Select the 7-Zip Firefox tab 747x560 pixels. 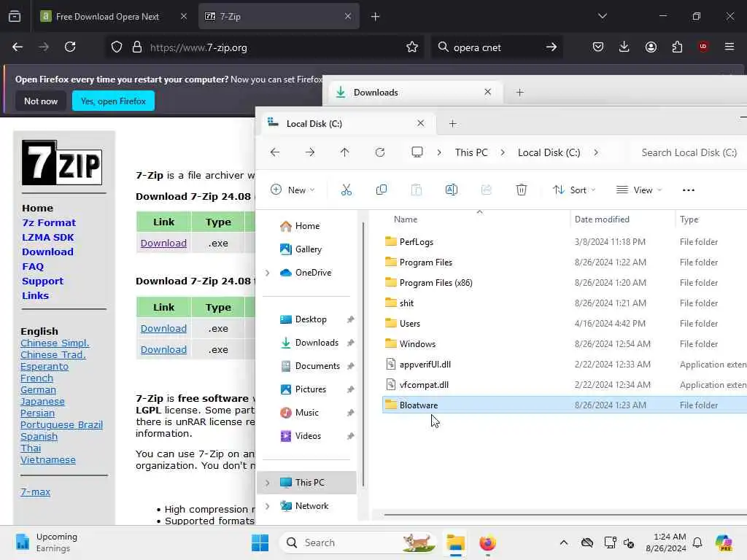pos(279,16)
